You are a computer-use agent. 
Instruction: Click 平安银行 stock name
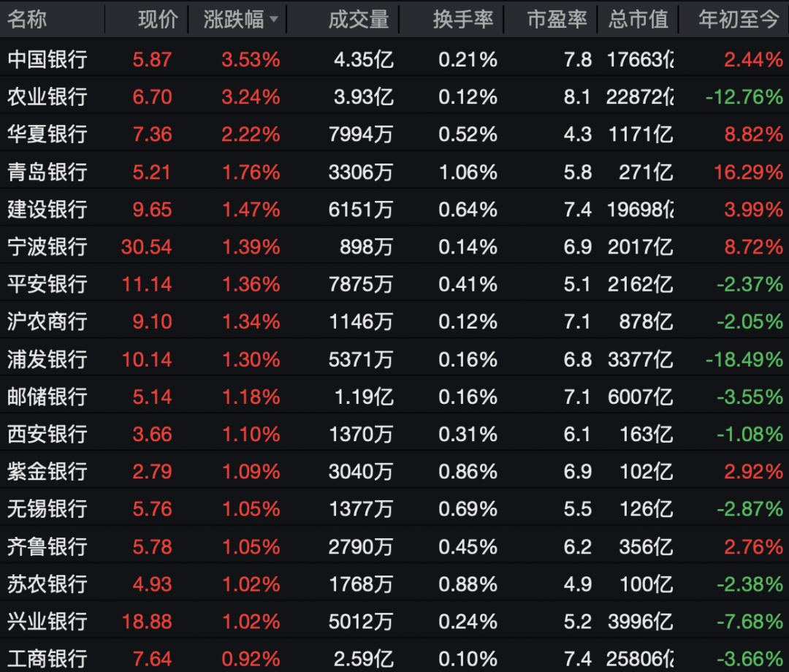[x=47, y=284]
